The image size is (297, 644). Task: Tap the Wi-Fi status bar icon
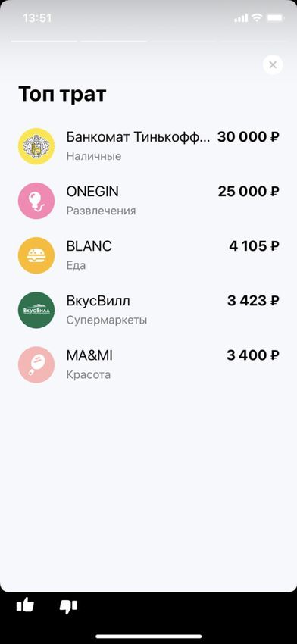click(x=257, y=17)
